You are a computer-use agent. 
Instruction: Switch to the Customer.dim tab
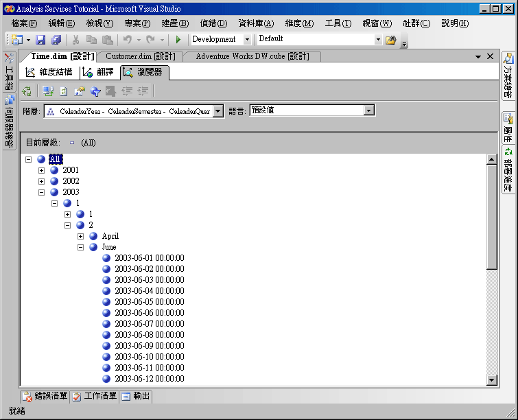(141, 56)
